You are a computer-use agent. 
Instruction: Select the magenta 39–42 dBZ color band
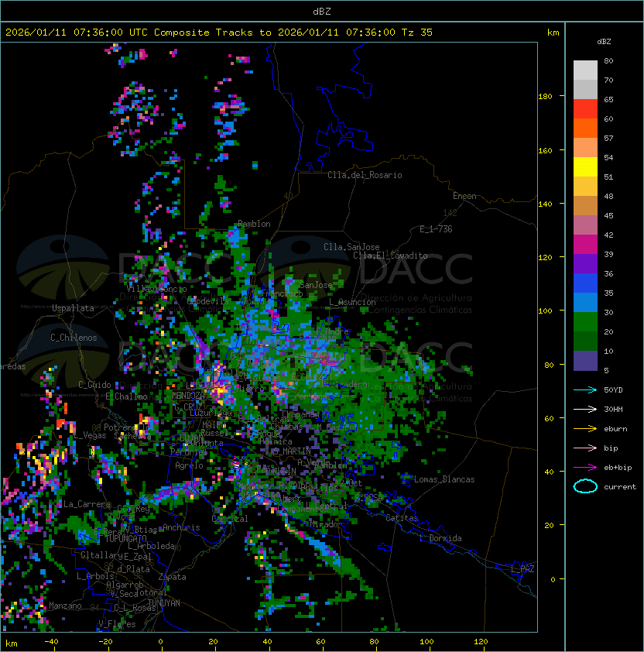point(585,245)
